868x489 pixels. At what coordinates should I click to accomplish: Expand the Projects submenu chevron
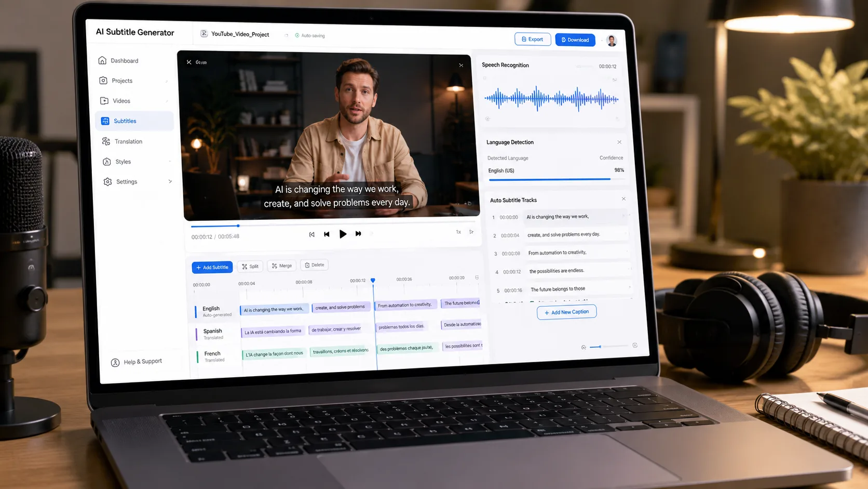167,81
